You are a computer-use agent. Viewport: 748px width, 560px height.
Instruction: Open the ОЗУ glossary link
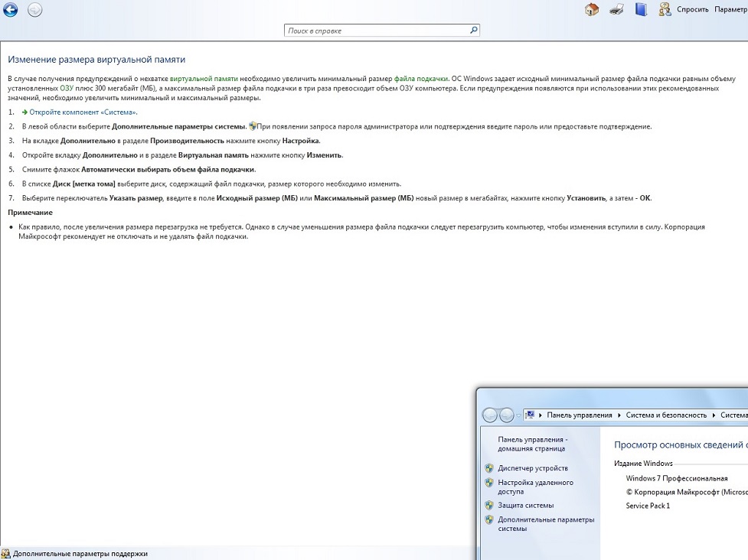pos(67,88)
